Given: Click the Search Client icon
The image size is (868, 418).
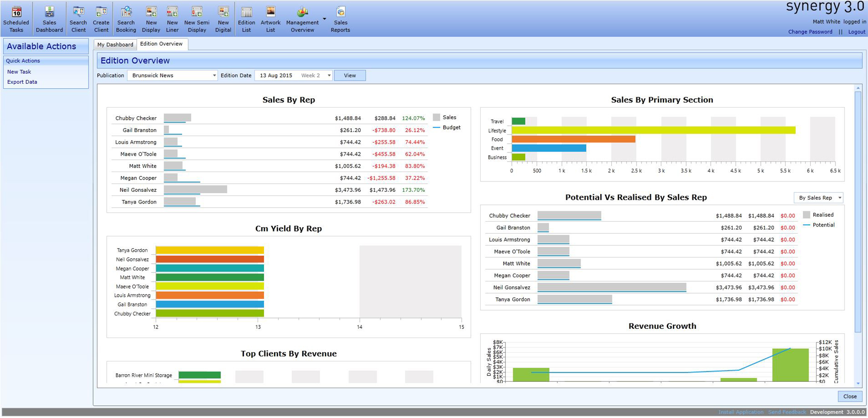Looking at the screenshot, I should pos(78,12).
